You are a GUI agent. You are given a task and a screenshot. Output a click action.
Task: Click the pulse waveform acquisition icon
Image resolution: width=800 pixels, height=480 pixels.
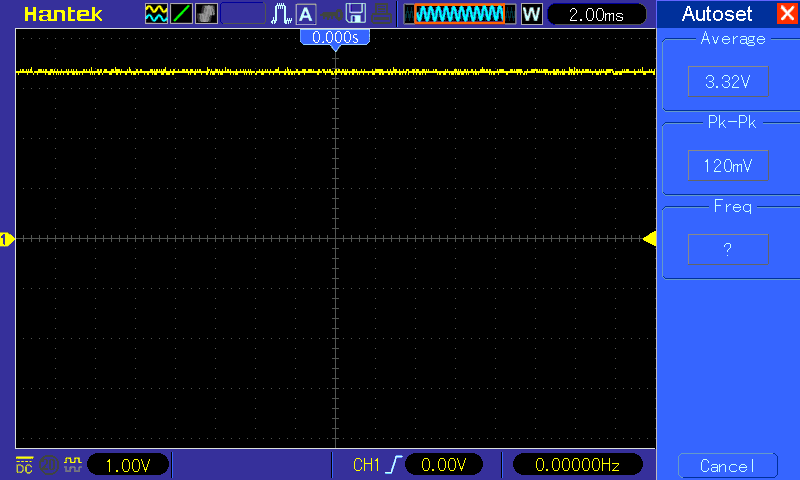coord(281,14)
